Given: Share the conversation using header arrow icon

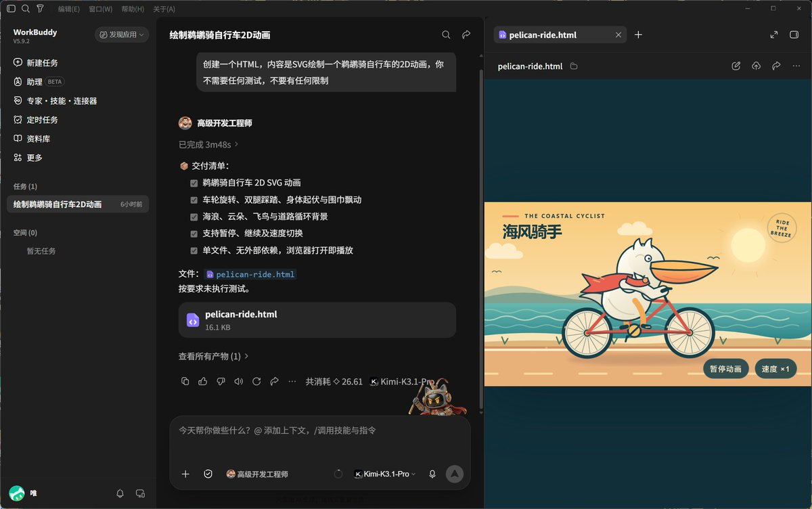Looking at the screenshot, I should point(466,35).
